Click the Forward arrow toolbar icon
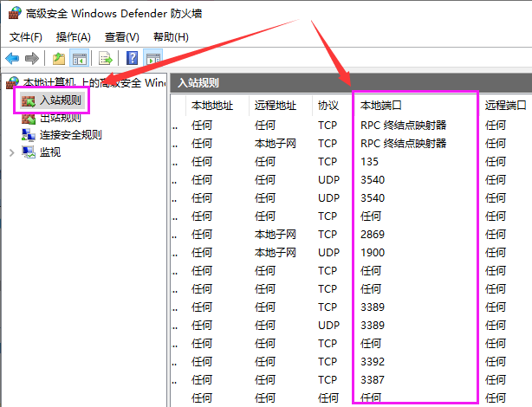This screenshot has width=532, height=407. (x=32, y=58)
